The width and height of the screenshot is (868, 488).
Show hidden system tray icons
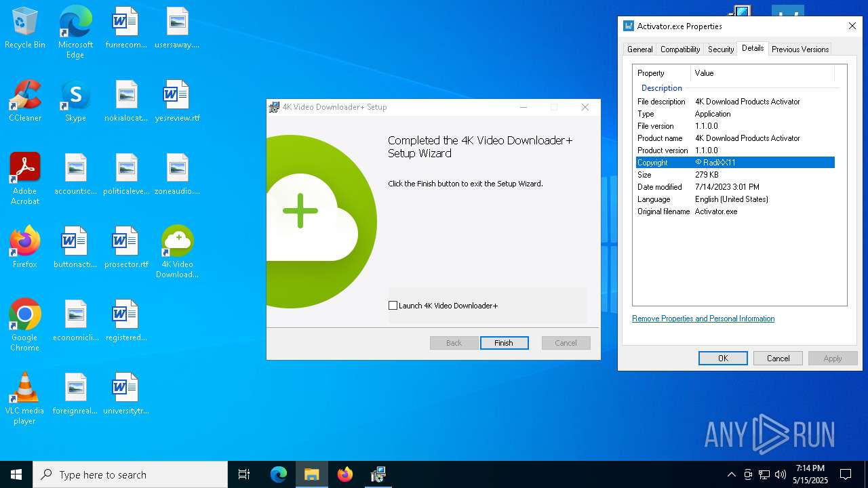click(x=731, y=474)
